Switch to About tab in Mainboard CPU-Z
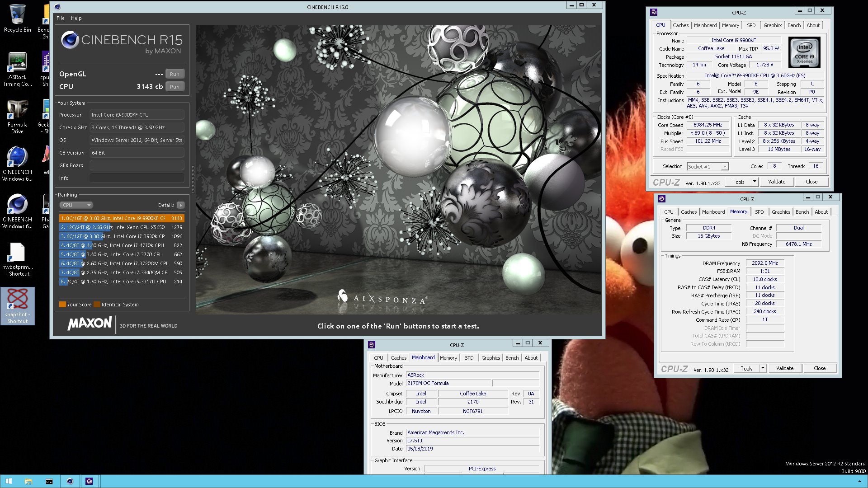 [x=531, y=358]
